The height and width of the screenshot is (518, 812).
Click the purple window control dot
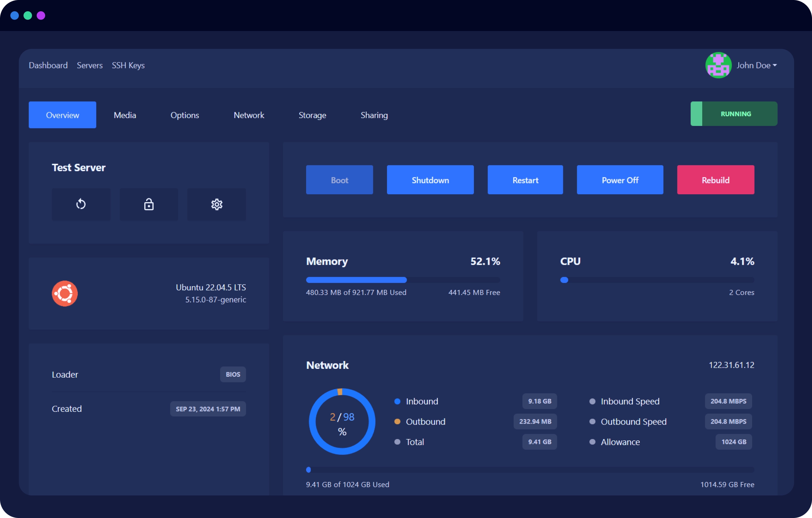tap(41, 15)
